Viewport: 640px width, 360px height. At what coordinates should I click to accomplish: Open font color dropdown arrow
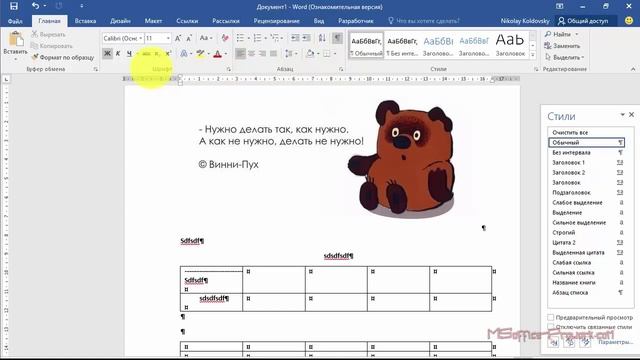pyautogui.click(x=226, y=53)
